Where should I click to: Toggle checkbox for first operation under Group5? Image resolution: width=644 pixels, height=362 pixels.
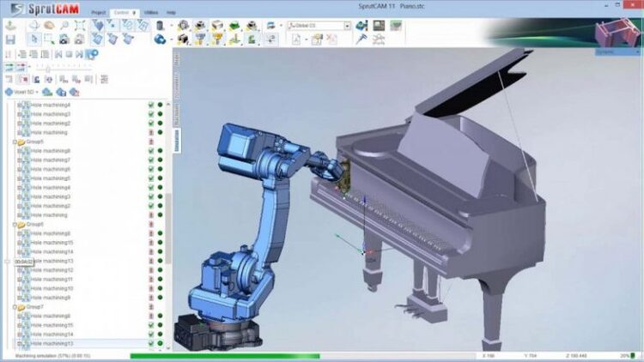coord(150,151)
